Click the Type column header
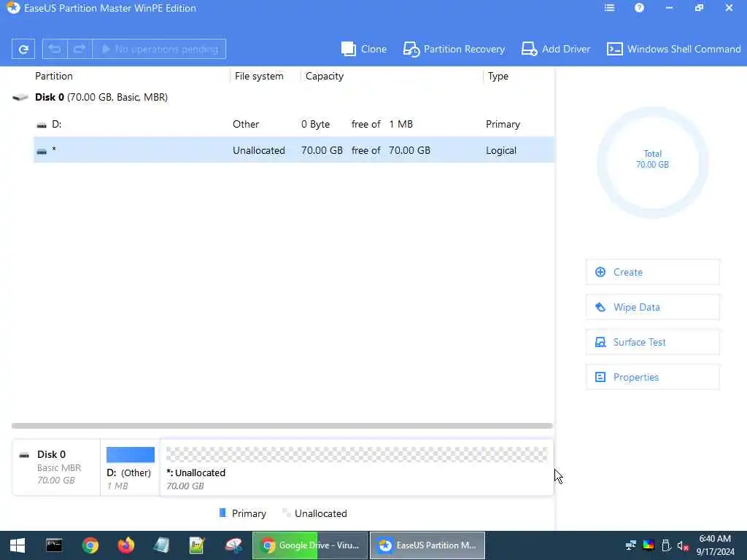 coord(498,76)
